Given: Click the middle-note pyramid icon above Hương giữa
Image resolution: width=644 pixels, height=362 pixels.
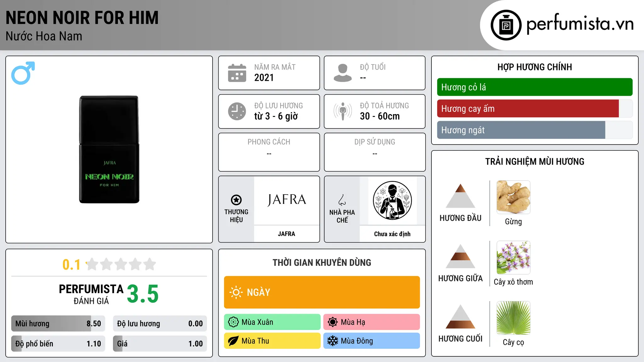Looking at the screenshot, I should coord(460,256).
